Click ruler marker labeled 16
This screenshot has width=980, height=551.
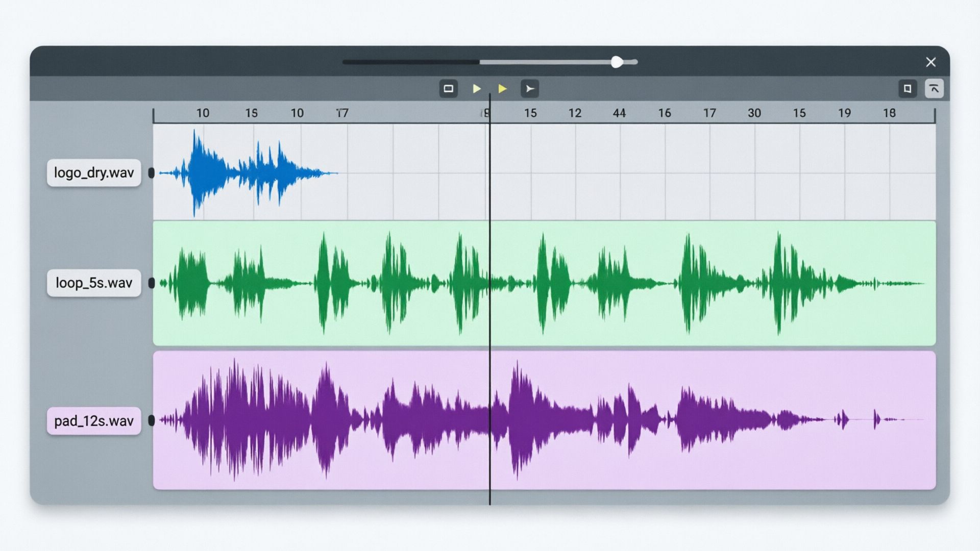[665, 113]
